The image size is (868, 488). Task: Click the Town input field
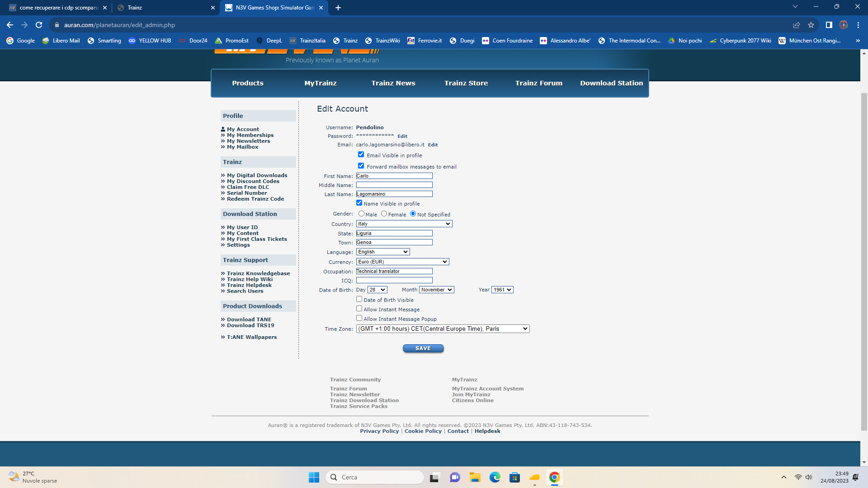[x=394, y=242]
